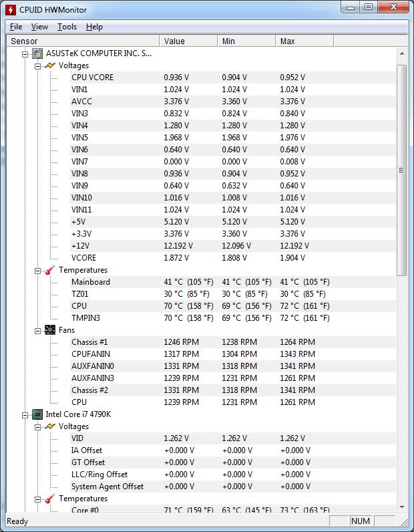Select the VIN3 voltage row
Viewport: 414px width, 532px height.
coord(233,114)
